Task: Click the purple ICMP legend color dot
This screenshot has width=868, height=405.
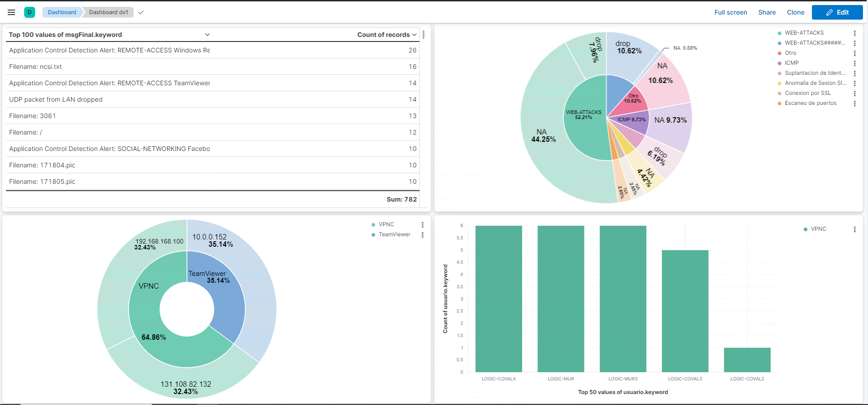Action: point(780,63)
